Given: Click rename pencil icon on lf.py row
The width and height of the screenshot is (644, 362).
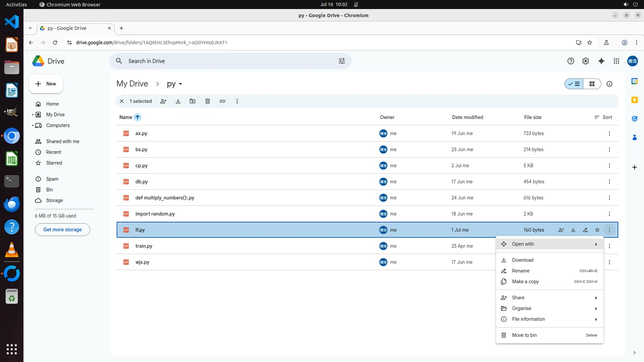Looking at the screenshot, I should tap(585, 230).
